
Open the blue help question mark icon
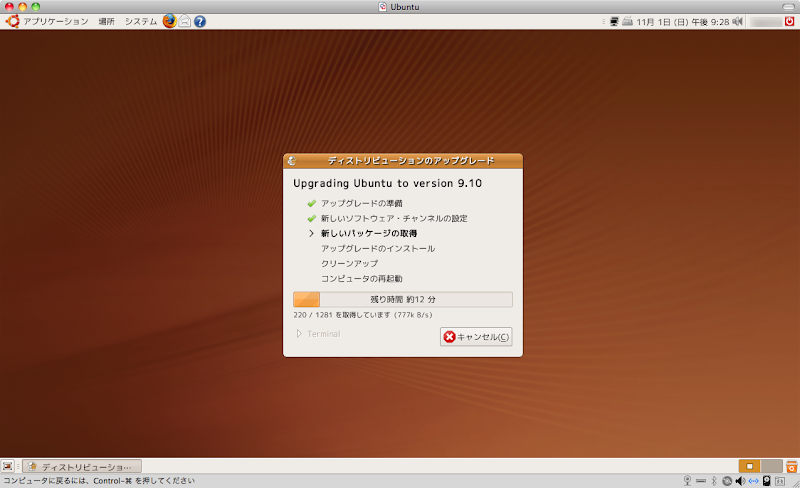coord(200,21)
